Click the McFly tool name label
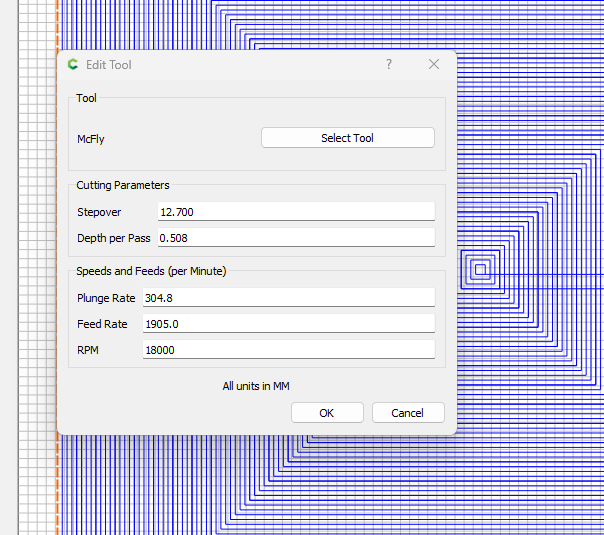 tap(91, 139)
